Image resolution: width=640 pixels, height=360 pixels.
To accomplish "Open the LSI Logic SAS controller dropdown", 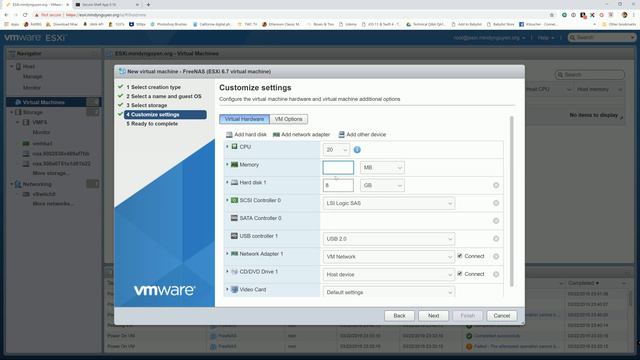I will point(389,203).
